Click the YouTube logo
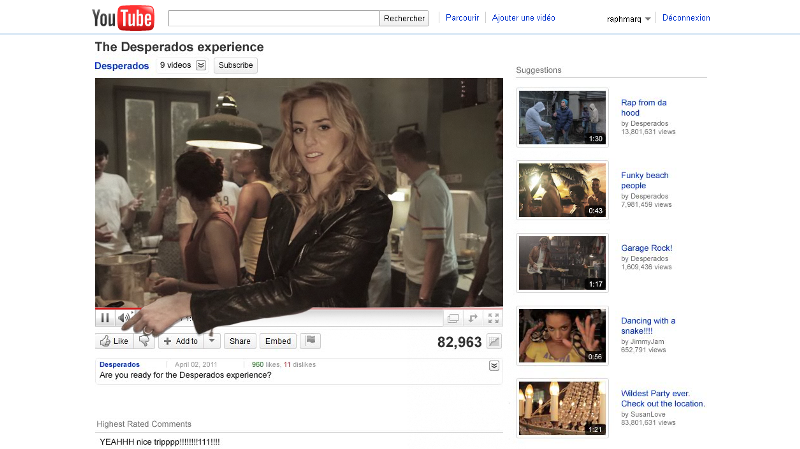This screenshot has width=800, height=449. click(x=123, y=18)
